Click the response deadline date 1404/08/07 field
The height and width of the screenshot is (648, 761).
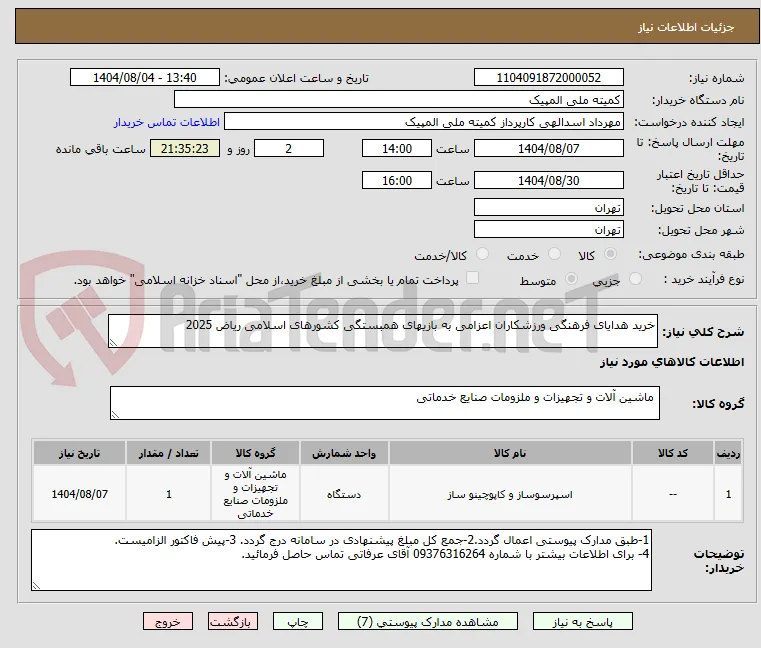click(548, 149)
